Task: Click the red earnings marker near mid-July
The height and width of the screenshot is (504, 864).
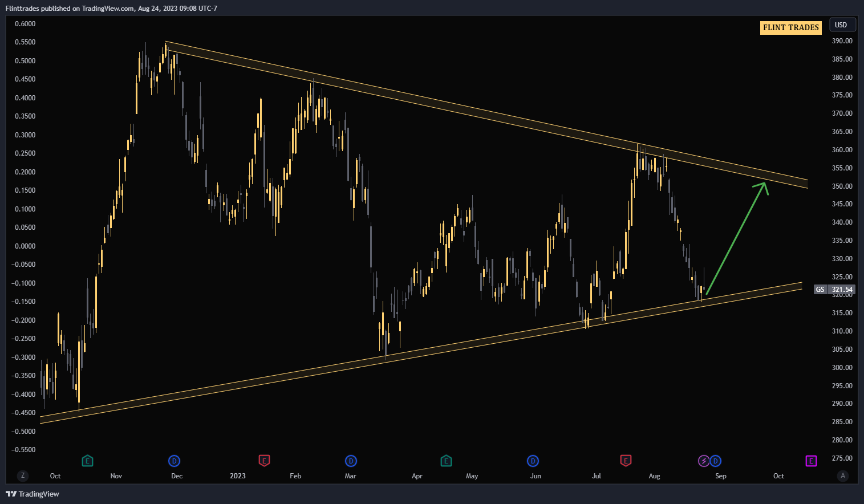Action: (x=626, y=460)
